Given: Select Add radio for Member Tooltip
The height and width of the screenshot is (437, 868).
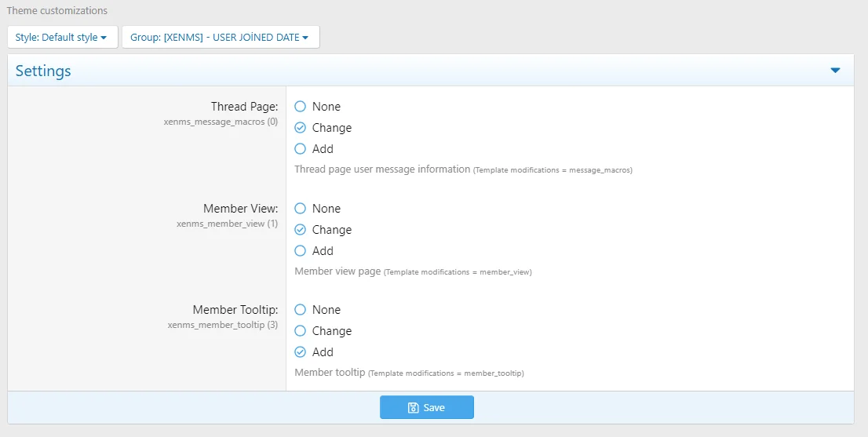Looking at the screenshot, I should click(300, 352).
